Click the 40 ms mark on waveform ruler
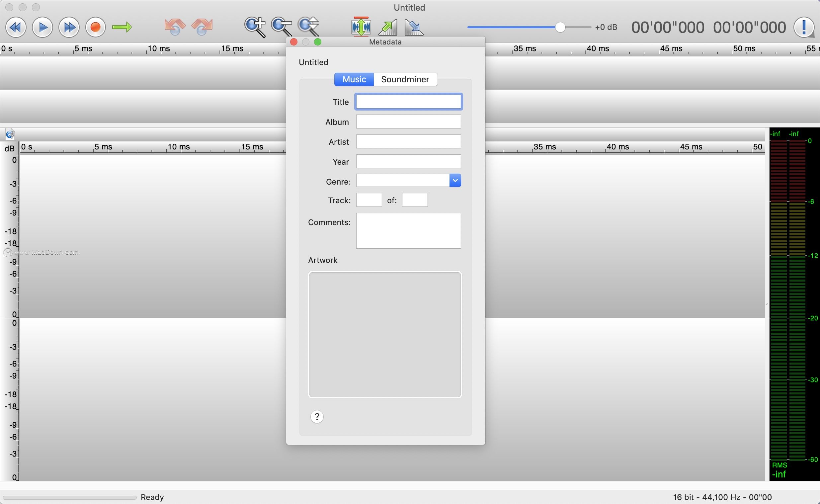 coord(617,147)
